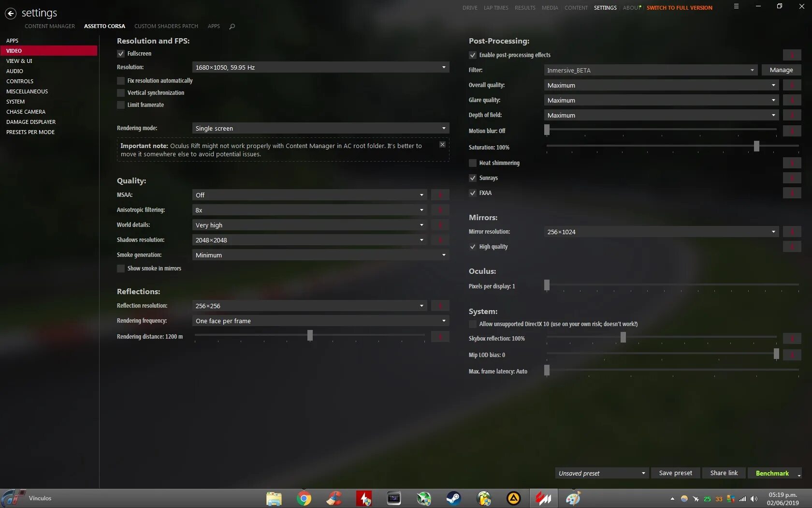The width and height of the screenshot is (812, 508).
Task: Open the post-processing Filter dropdown
Action: 651,70
